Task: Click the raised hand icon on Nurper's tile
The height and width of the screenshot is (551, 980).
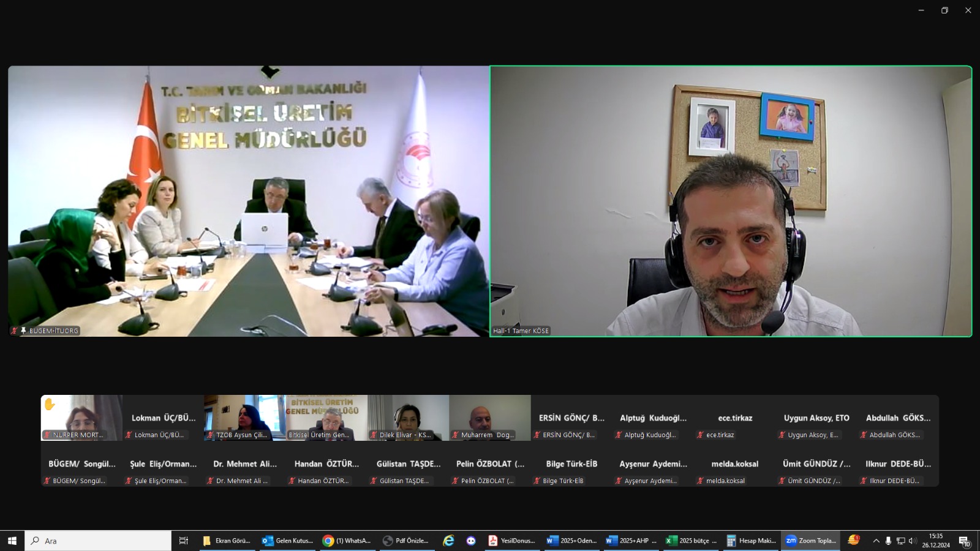Action: 50,404
